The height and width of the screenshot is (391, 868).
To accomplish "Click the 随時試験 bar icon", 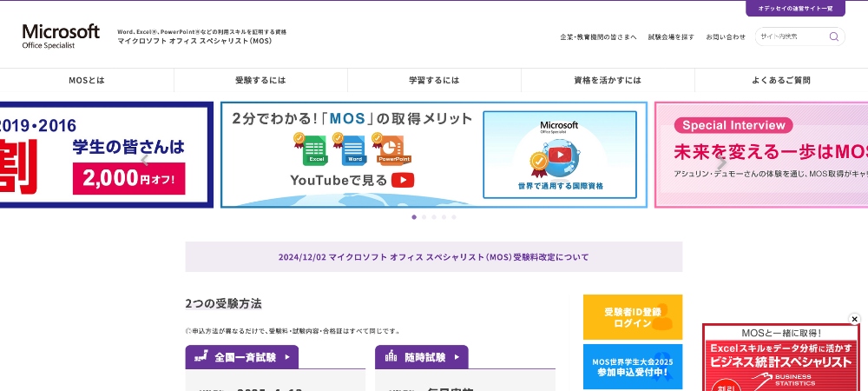I will (x=391, y=356).
